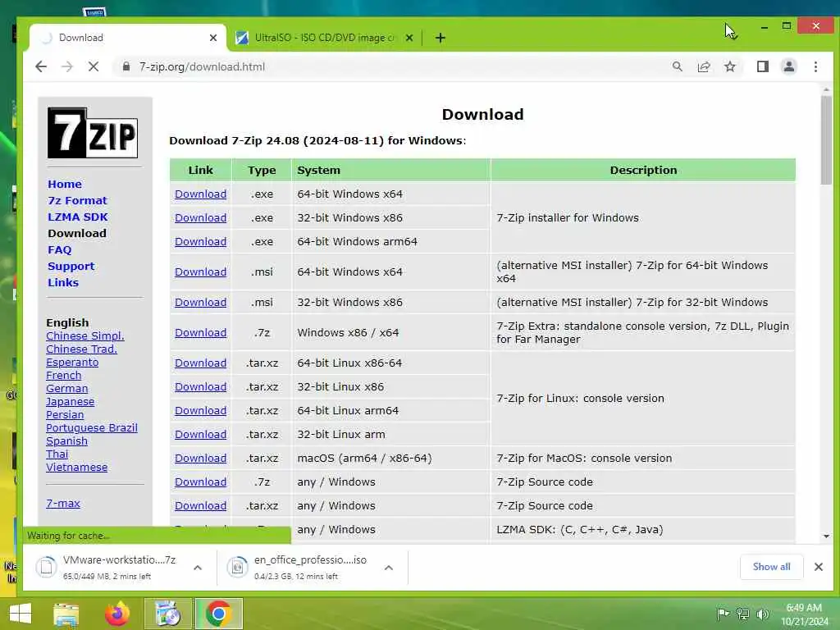Download the 32-bit Linux x86 tar.xz
This screenshot has height=630, width=840.
(x=200, y=387)
